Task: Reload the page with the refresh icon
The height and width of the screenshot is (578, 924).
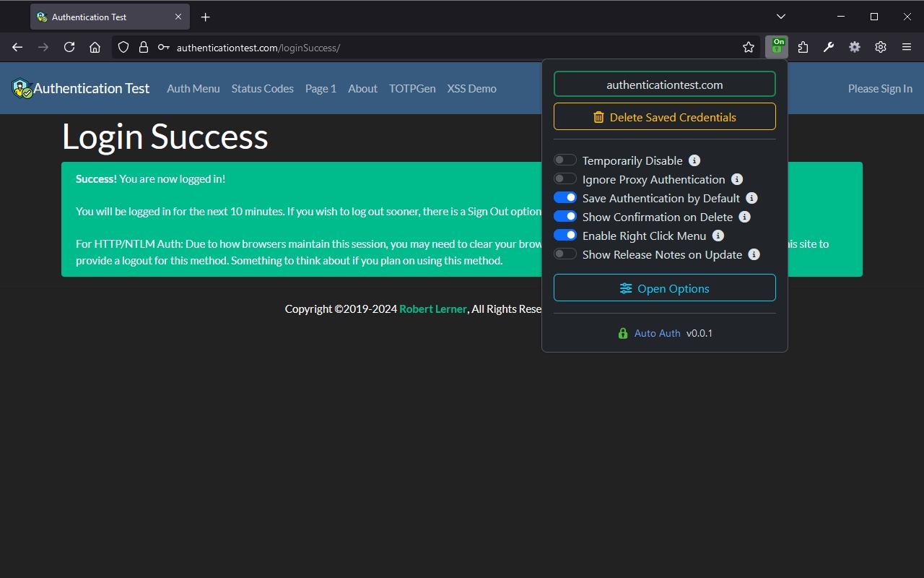Action: (69, 47)
